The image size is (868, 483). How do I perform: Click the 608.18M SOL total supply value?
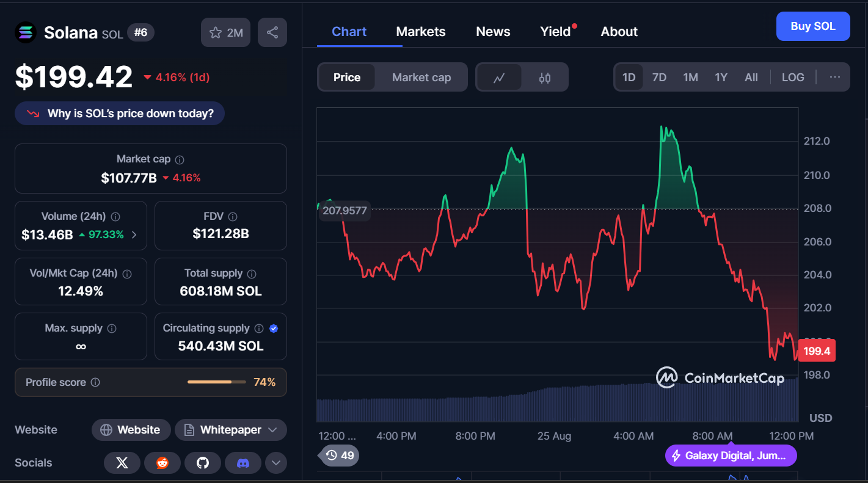221,291
